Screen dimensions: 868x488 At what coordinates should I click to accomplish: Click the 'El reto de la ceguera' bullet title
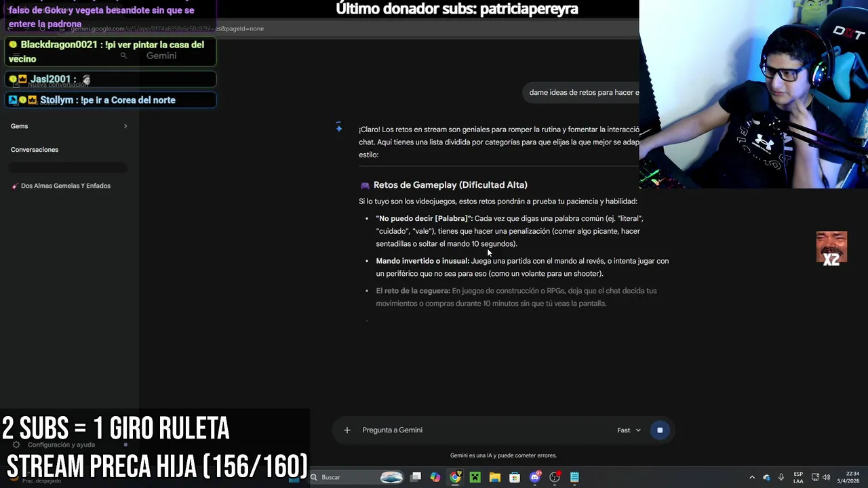[x=413, y=291]
